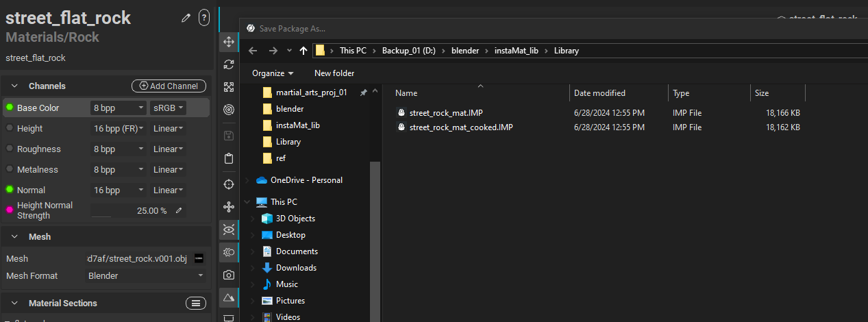Click the frame-to-fit expand icon
The width and height of the screenshot is (868, 322).
click(x=229, y=87)
